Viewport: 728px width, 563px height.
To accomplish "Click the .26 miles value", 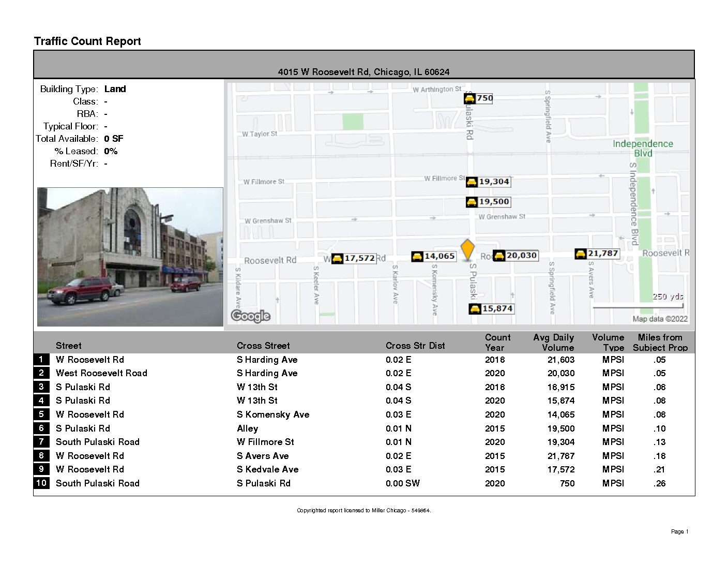I will click(x=659, y=483).
